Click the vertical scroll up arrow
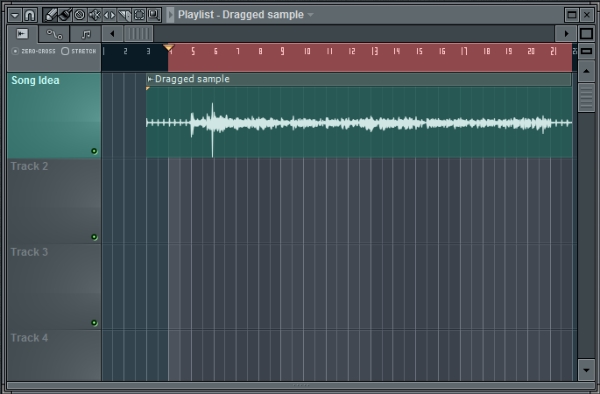This screenshot has height=394, width=600. [x=586, y=71]
